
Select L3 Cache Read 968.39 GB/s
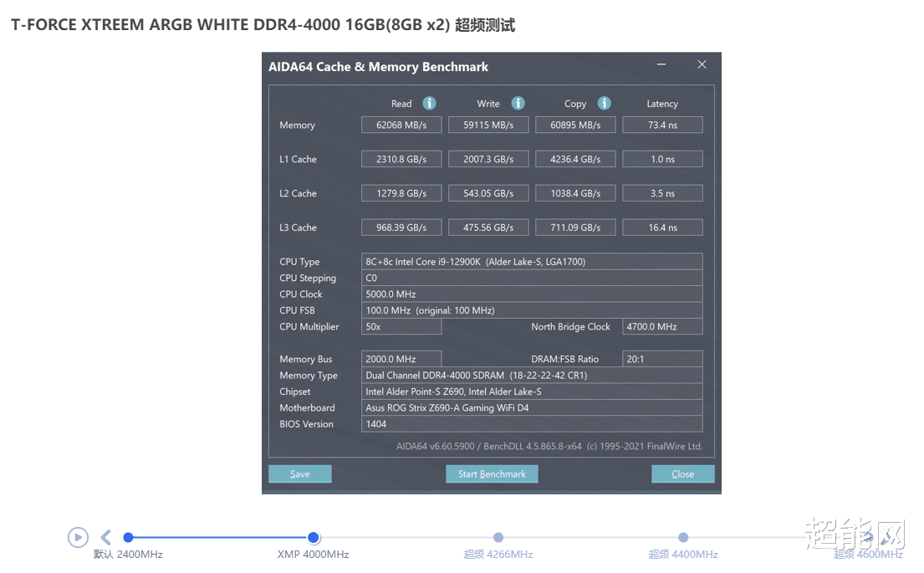click(x=401, y=228)
